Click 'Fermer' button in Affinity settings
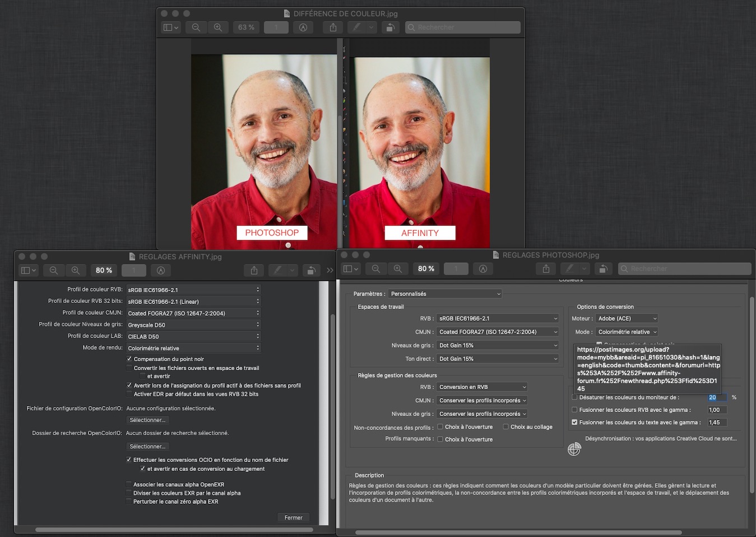Image resolution: width=756 pixels, height=537 pixels. coord(293,517)
